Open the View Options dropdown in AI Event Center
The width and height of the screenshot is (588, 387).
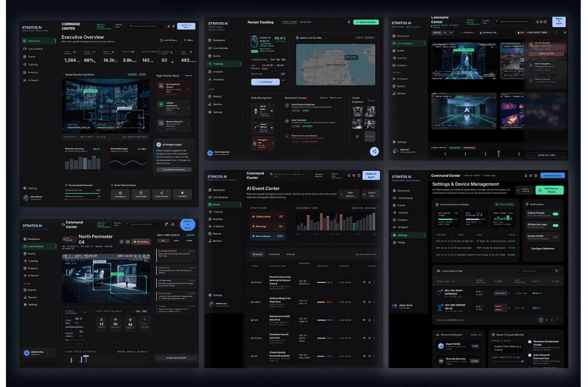pyautogui.click(x=349, y=194)
